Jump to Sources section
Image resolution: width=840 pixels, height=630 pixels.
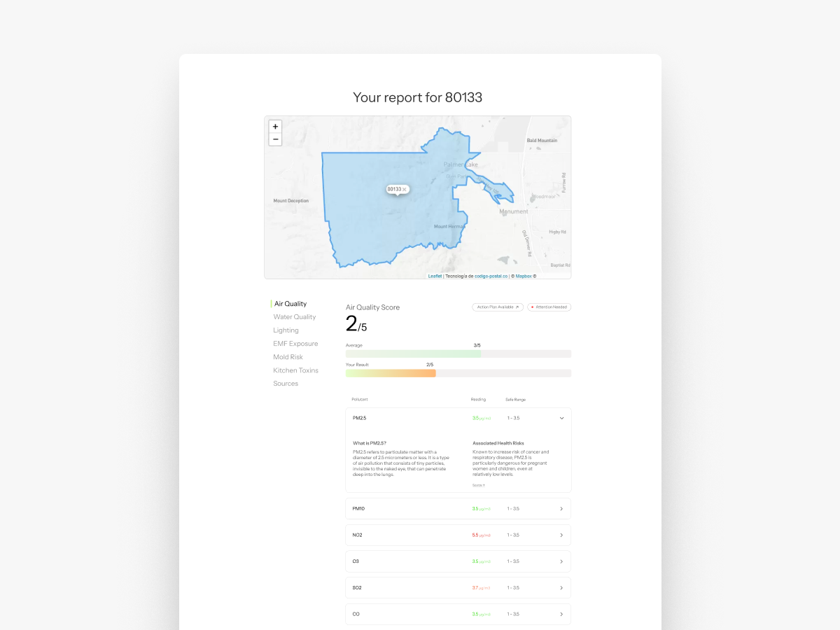[x=286, y=384]
